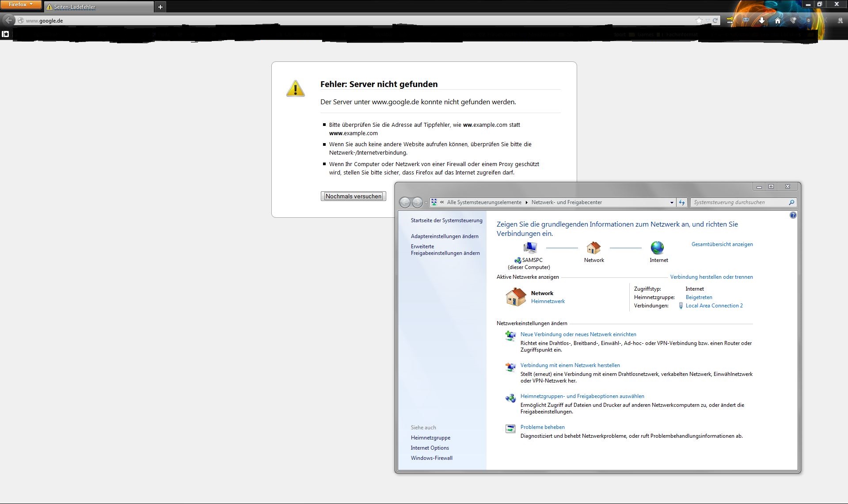Screen dimensions: 848x504
Task: Open the Beigetreten homegroup link
Action: 699,297
